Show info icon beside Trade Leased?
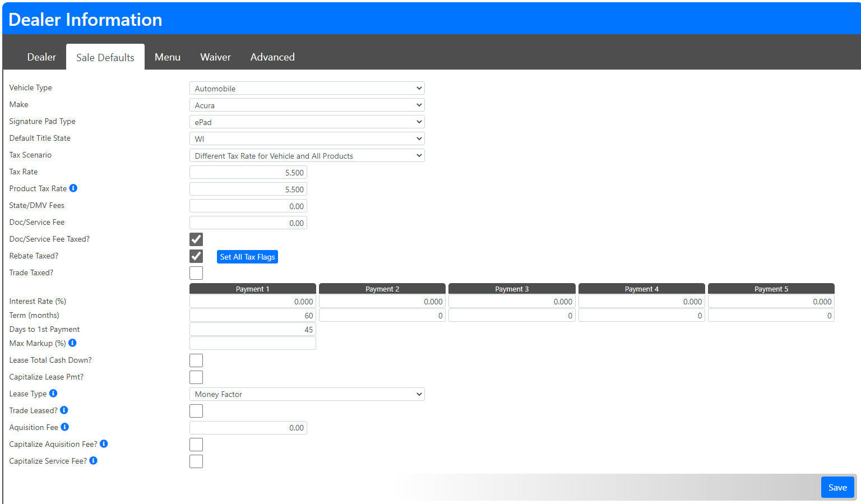 (64, 410)
